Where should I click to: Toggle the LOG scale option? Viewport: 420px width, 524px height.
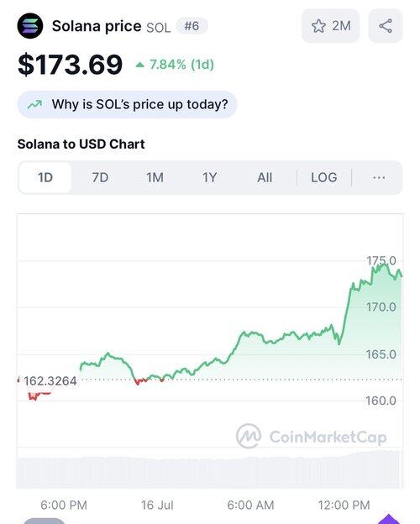coord(323,177)
